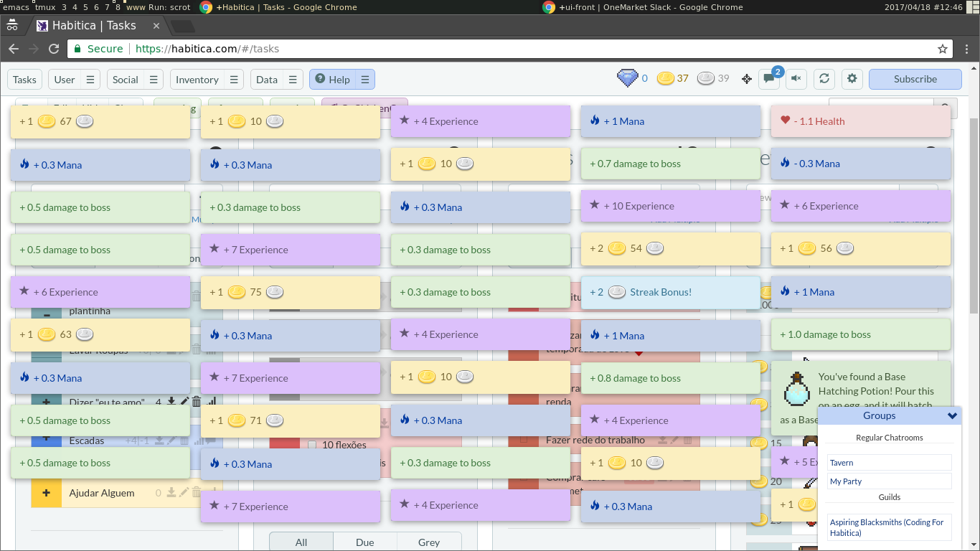980x551 pixels.
Task: Click the Ajudar Alguem task title
Action: pyautogui.click(x=102, y=493)
